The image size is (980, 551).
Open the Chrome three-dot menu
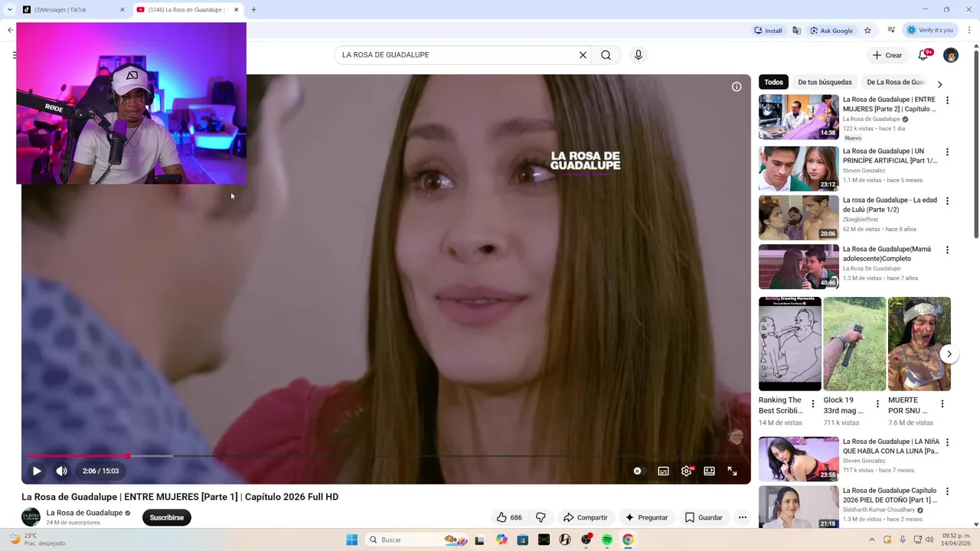coord(969,31)
